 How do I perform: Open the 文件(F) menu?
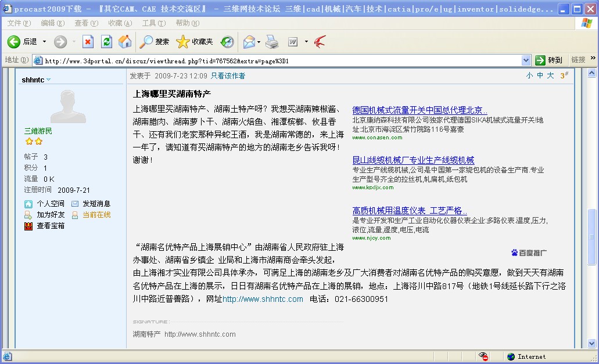point(19,23)
